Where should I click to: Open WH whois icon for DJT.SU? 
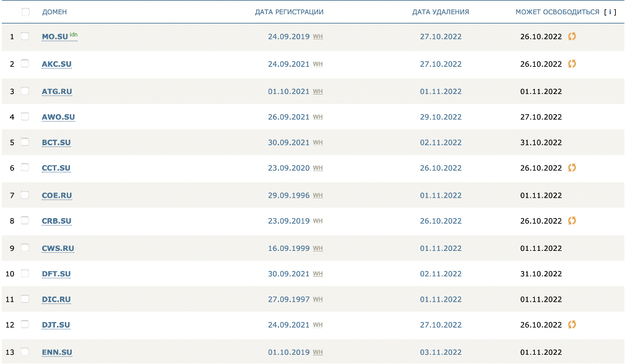[x=318, y=325]
